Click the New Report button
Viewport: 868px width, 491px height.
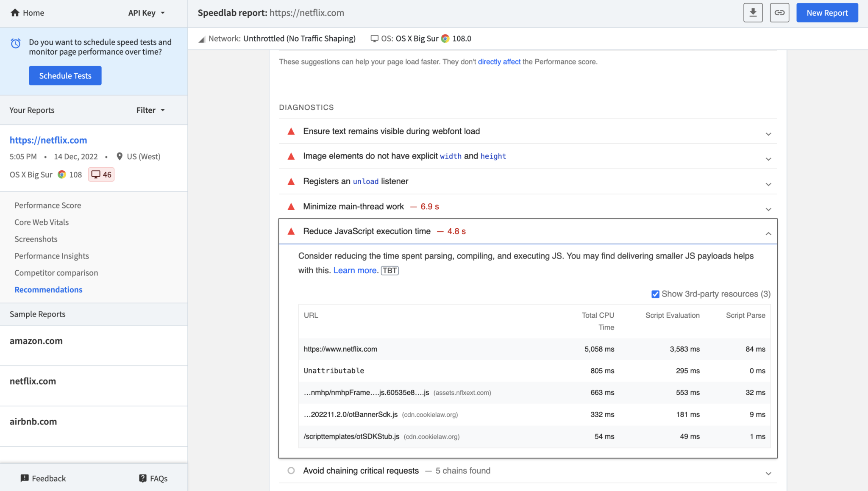point(827,12)
